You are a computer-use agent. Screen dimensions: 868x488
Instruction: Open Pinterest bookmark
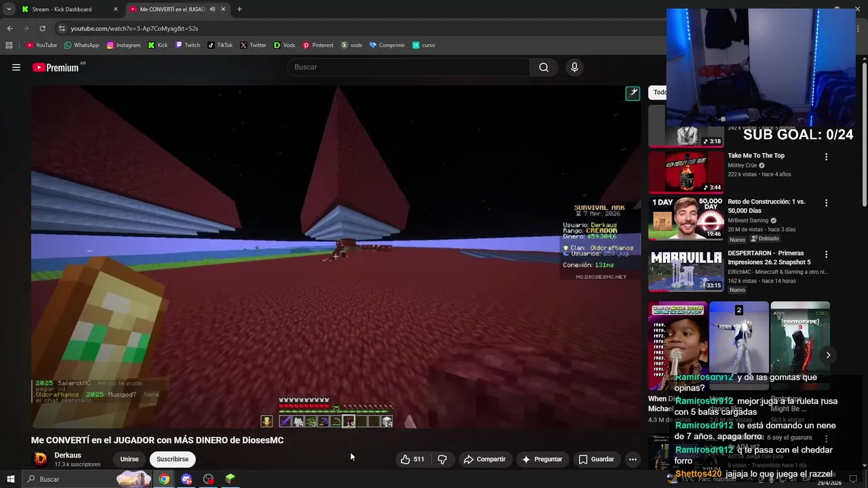318,45
